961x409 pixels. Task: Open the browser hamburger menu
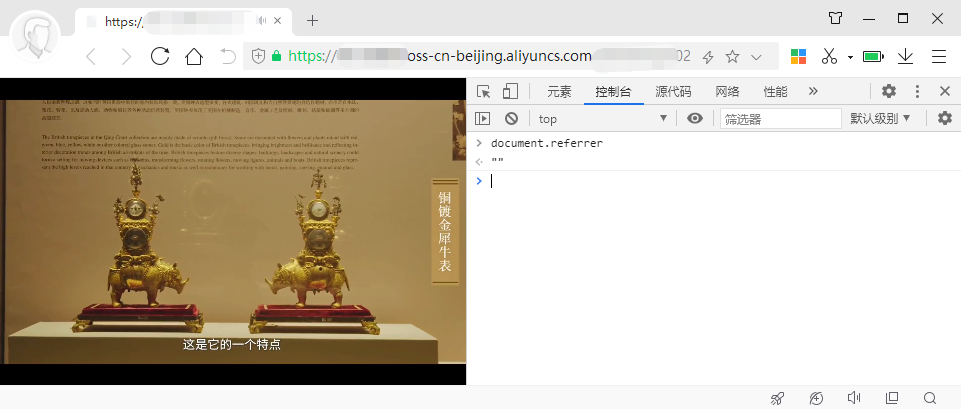click(938, 56)
